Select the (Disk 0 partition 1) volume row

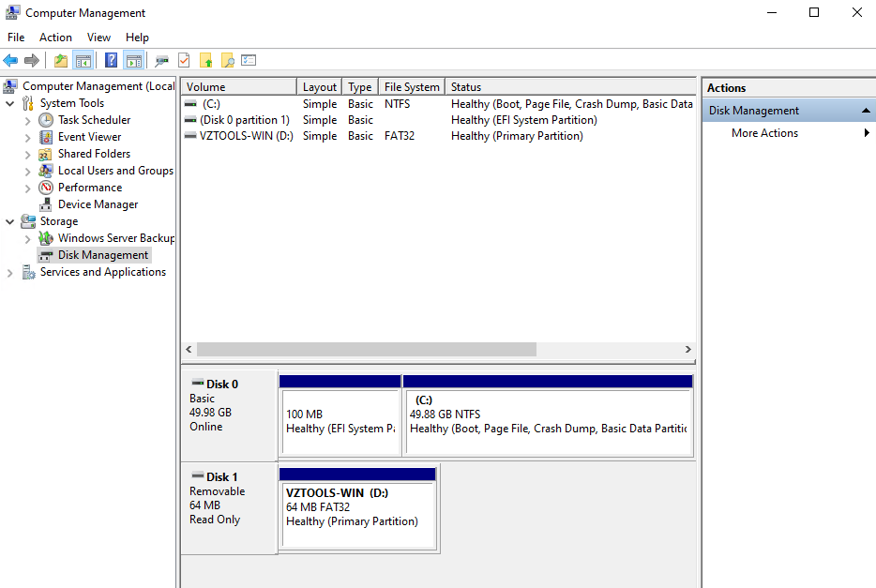439,120
